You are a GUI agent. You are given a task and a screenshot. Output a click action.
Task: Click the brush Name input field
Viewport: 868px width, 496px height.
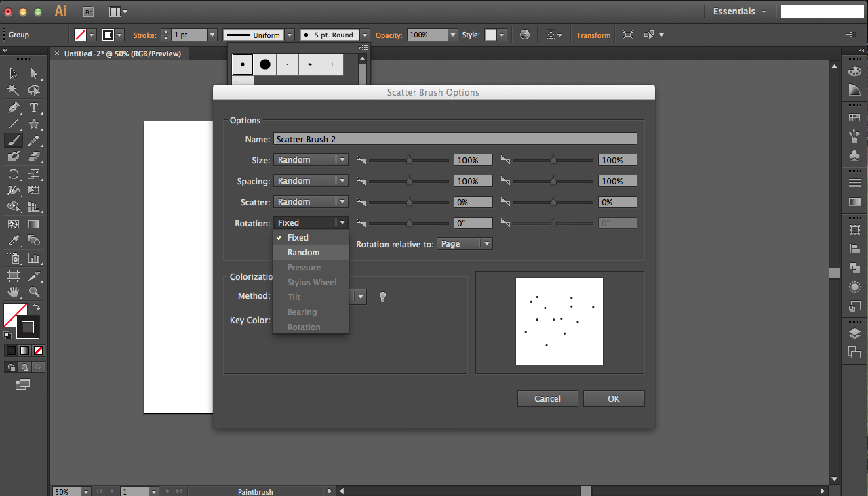point(455,139)
